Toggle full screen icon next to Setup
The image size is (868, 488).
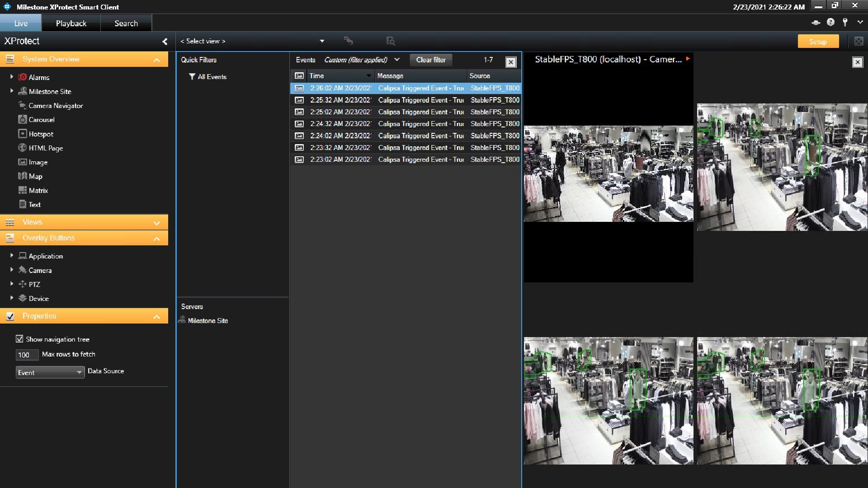click(859, 41)
